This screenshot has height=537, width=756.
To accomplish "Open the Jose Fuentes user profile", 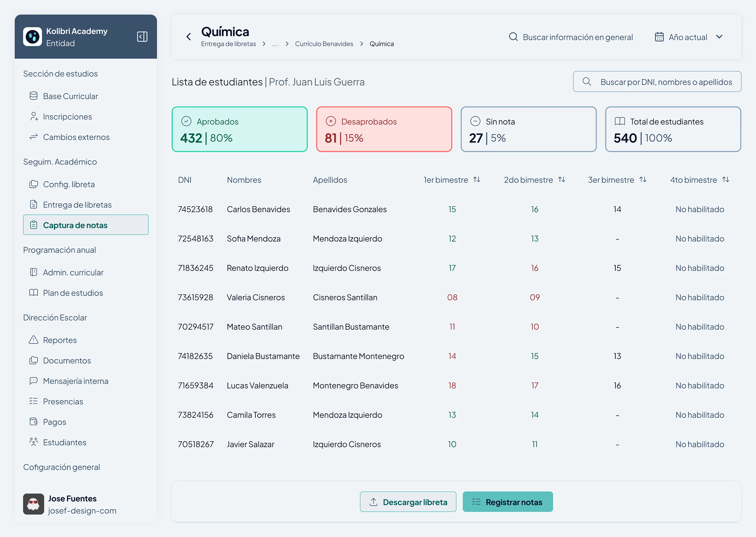I will pyautogui.click(x=70, y=504).
